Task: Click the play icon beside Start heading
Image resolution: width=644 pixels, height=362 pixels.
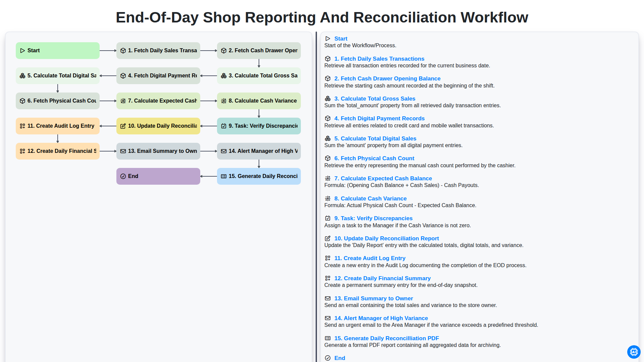Action: [328, 39]
